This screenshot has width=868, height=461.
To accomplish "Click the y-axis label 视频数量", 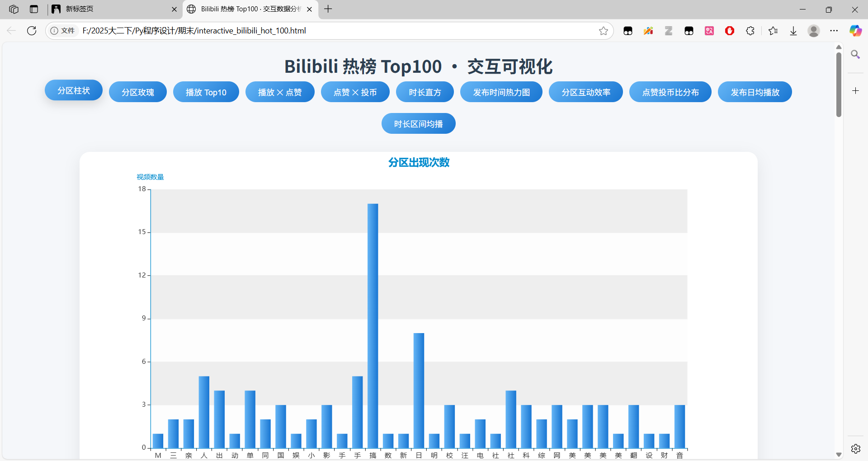I will (x=150, y=177).
